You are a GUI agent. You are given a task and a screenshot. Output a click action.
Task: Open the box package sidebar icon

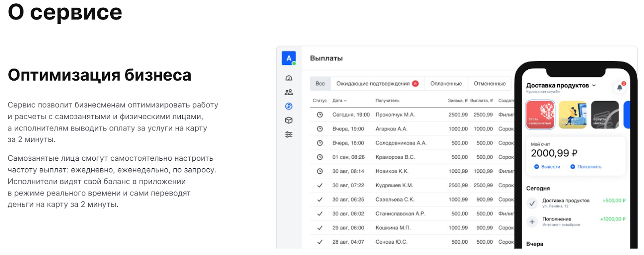coord(289,120)
